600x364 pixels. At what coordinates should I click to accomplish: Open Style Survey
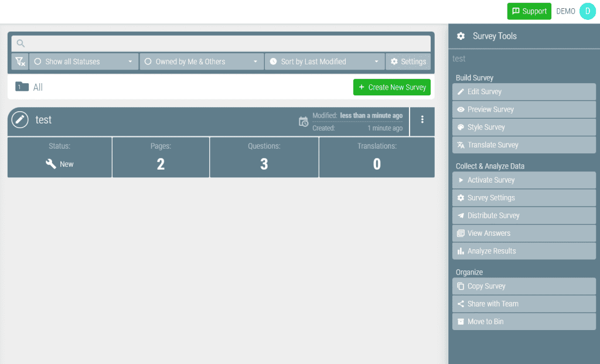(524, 128)
